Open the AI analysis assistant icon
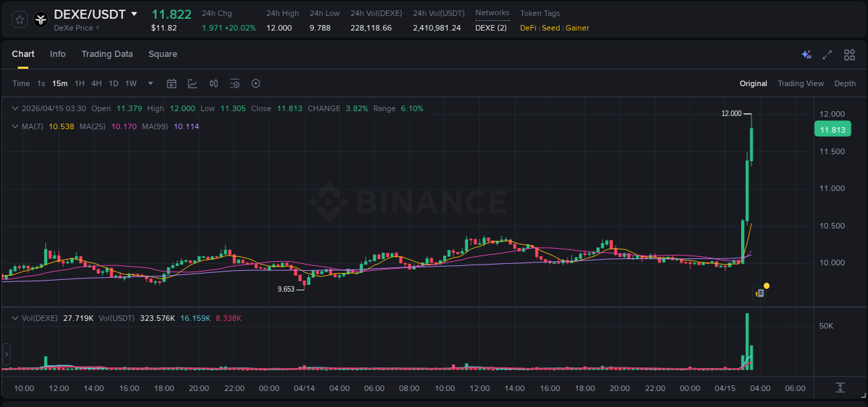The image size is (868, 407). click(806, 54)
